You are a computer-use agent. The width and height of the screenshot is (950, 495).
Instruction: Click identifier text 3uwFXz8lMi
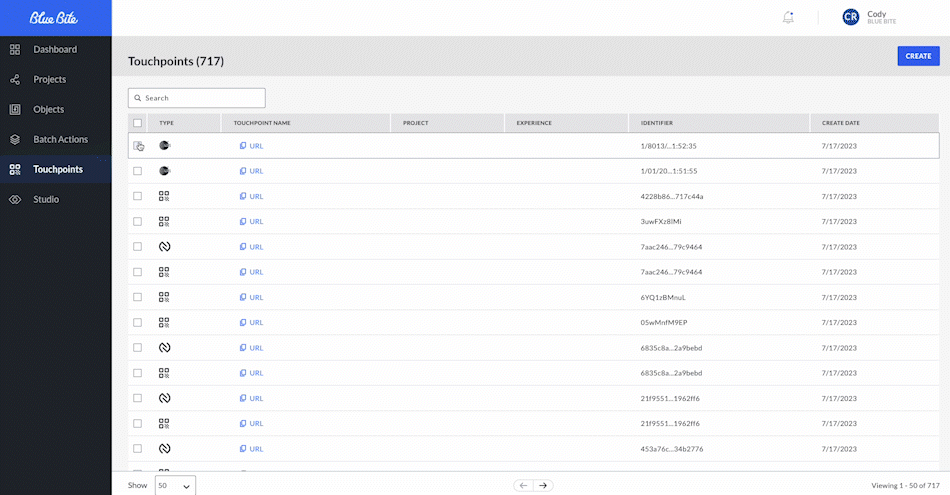661,222
